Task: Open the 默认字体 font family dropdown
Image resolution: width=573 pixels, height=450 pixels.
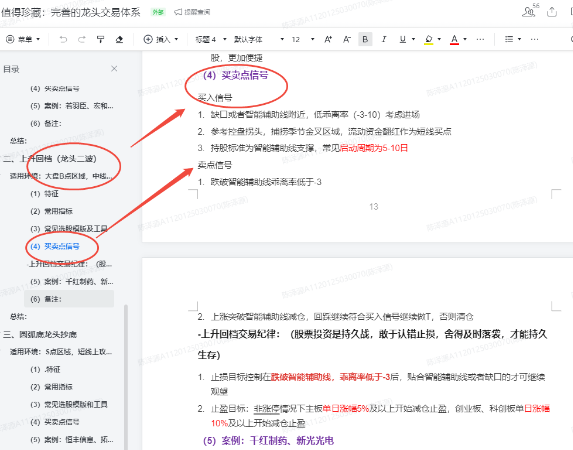Action: pyautogui.click(x=259, y=39)
